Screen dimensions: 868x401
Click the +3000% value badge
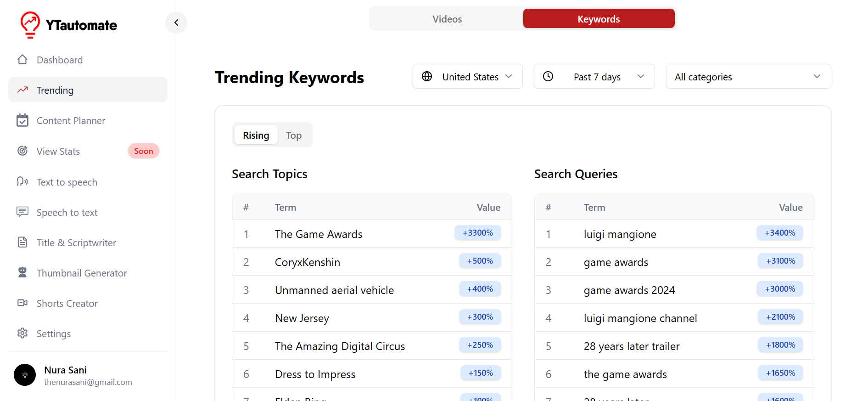point(780,289)
